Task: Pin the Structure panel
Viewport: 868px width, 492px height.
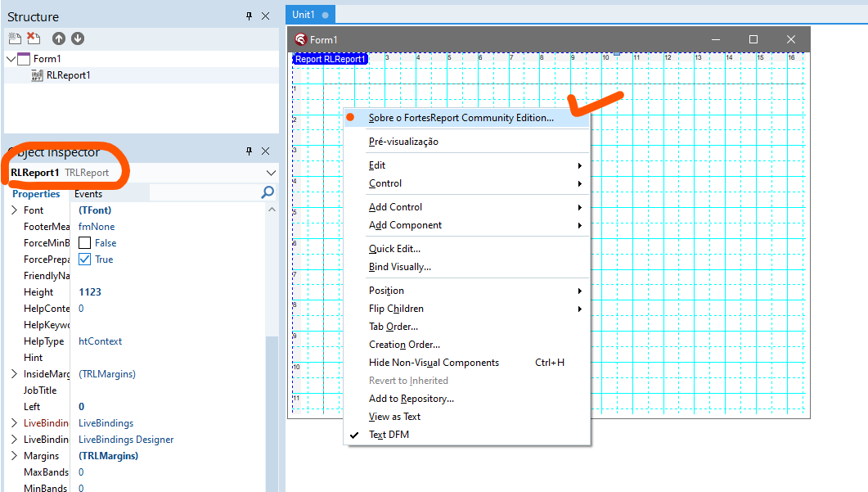Action: click(x=249, y=16)
